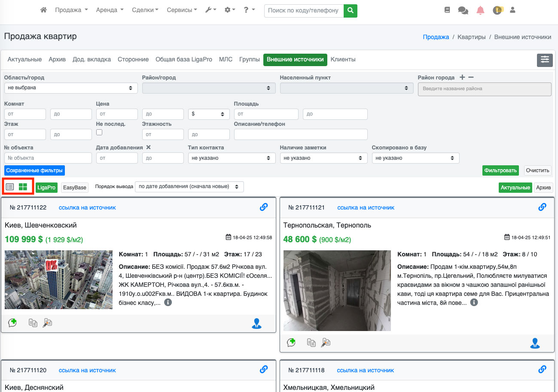
Task: Add note to listing 217711122
Action: (x=12, y=323)
